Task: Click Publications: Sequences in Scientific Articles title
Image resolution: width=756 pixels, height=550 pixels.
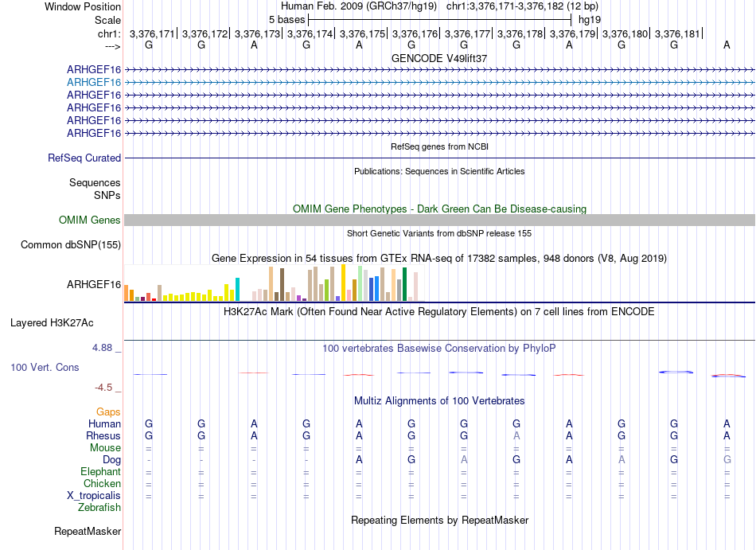Action: tap(439, 171)
